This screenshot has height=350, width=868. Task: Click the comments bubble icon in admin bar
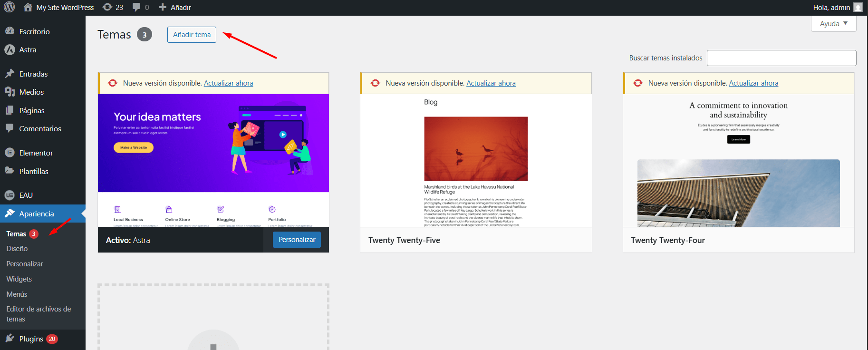click(x=137, y=7)
